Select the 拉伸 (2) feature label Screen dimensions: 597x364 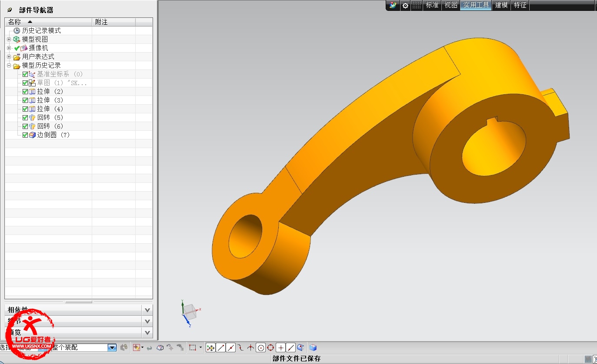pos(50,92)
